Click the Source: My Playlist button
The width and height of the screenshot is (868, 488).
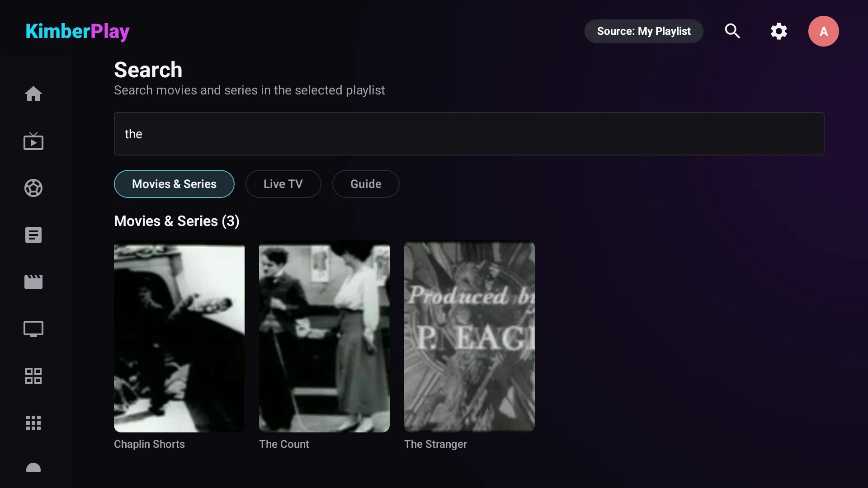[644, 31]
